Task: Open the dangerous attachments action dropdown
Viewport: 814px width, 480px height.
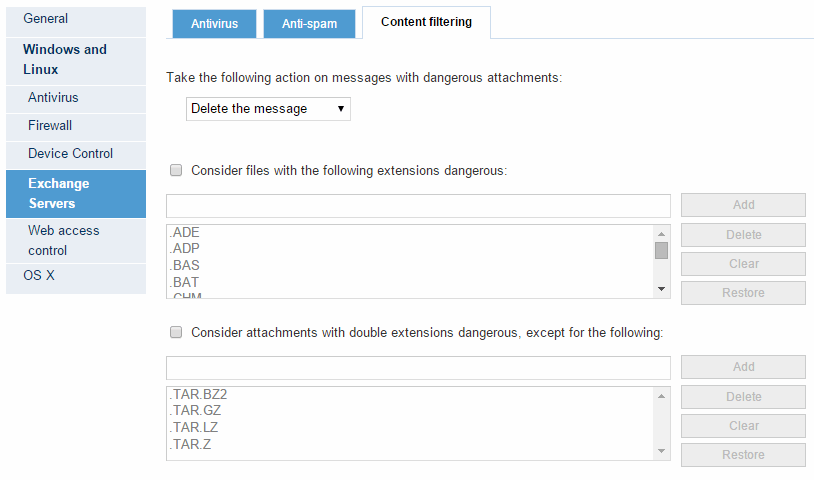Action: [268, 108]
